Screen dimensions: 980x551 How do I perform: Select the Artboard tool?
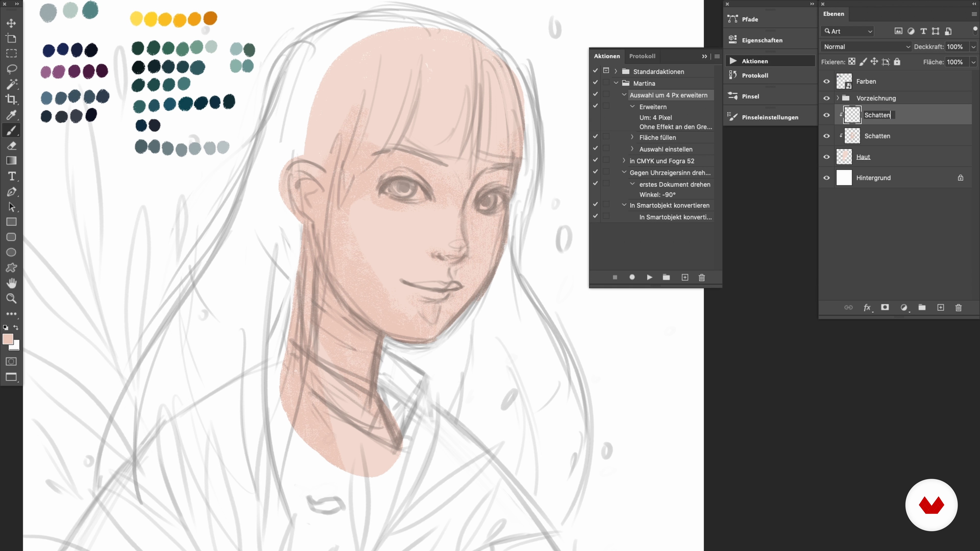[11, 39]
